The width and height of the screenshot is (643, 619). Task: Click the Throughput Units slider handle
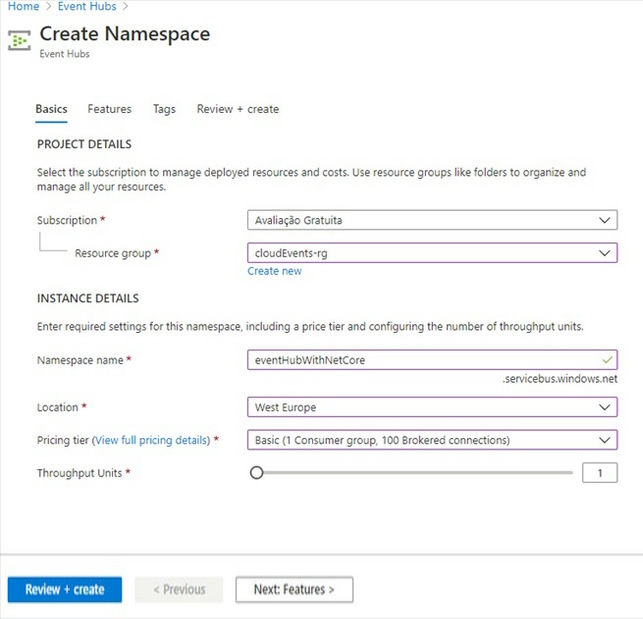click(257, 473)
